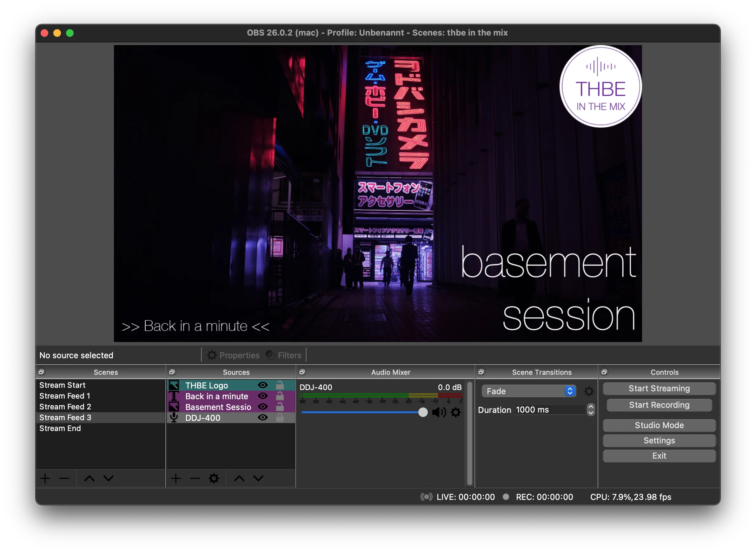Click Start Streaming
This screenshot has height=552, width=756.
pyautogui.click(x=659, y=388)
